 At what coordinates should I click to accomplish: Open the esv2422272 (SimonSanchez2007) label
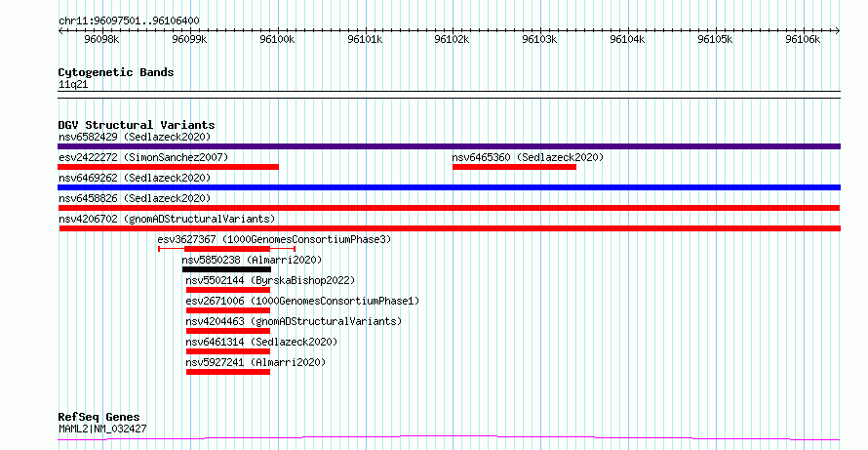[143, 157]
